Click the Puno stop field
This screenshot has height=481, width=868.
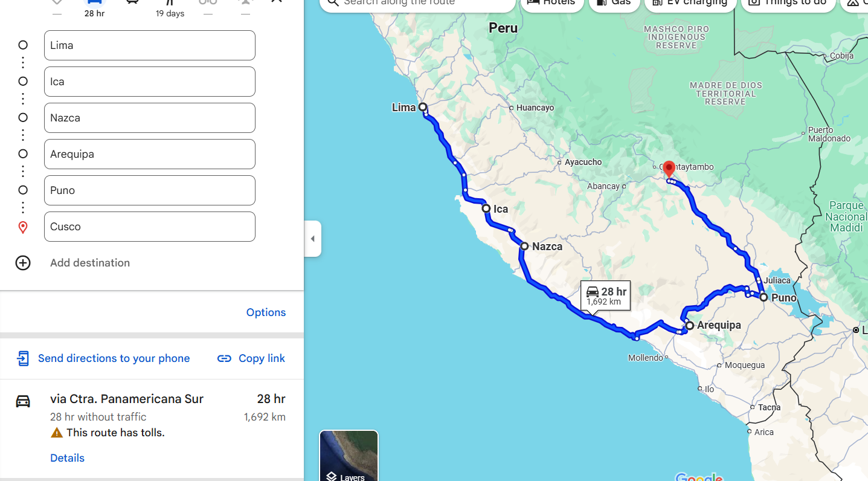tap(150, 190)
